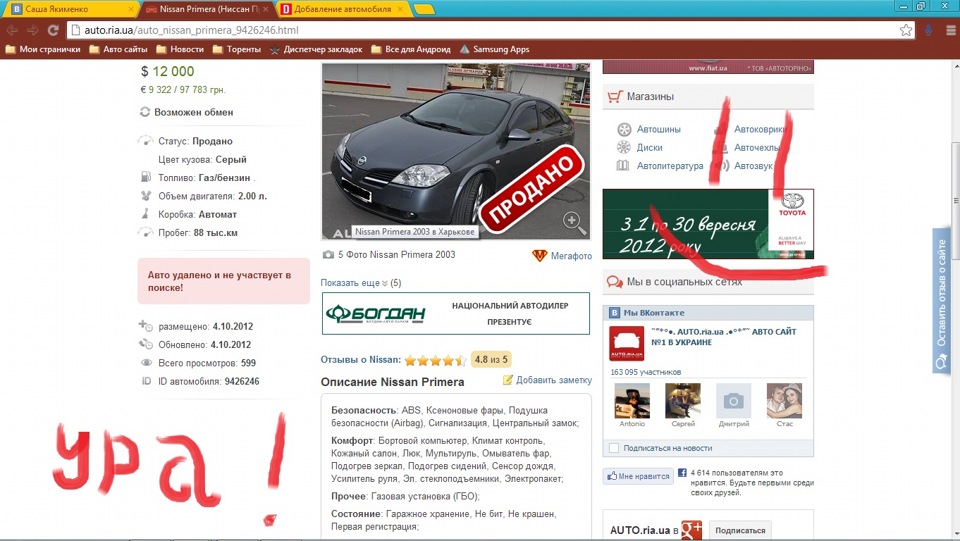Go forward with the browser forward arrow
Image resolution: width=960 pixels, height=541 pixels.
click(32, 30)
